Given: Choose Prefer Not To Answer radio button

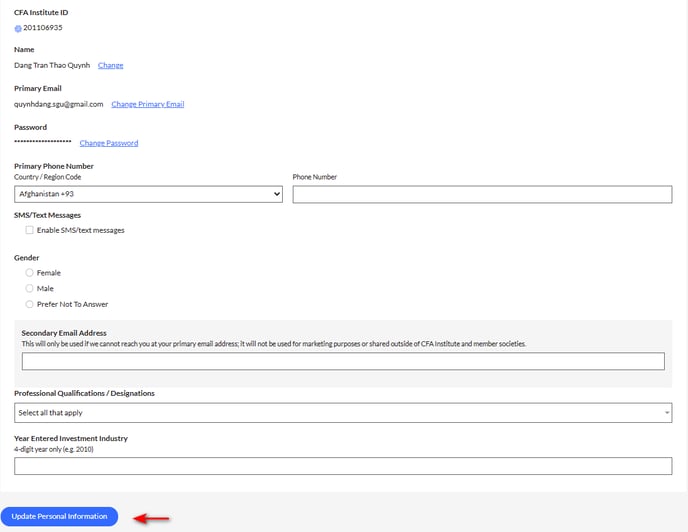Looking at the screenshot, I should (x=29, y=304).
